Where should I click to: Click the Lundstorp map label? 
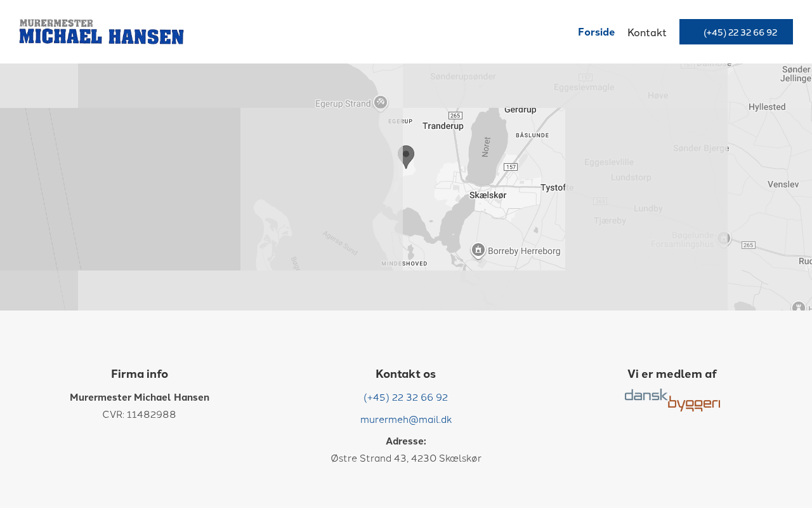coord(631,177)
